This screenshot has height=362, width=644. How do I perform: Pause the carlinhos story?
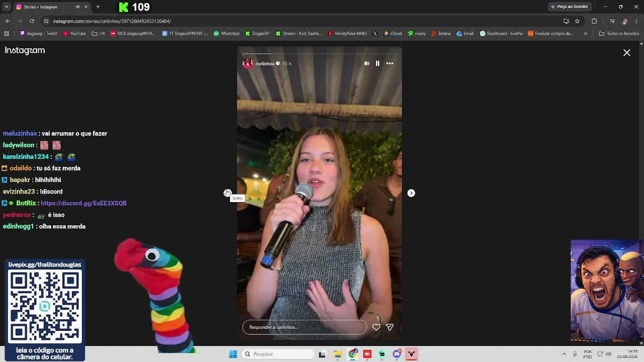point(377,63)
